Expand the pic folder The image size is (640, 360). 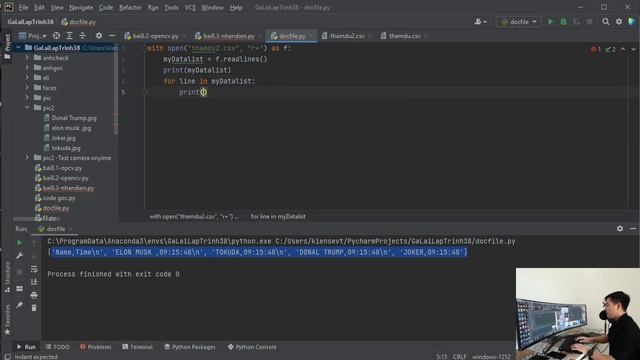[27, 98]
